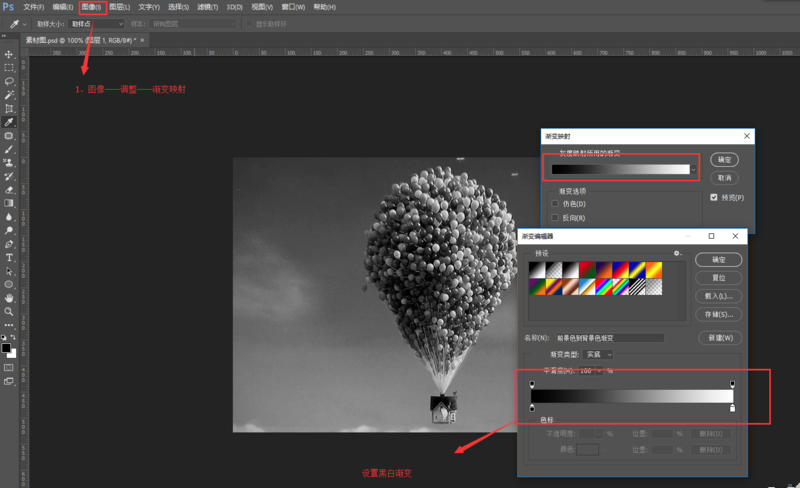The image size is (800, 488).
Task: Select the Crop tool
Action: click(9, 109)
